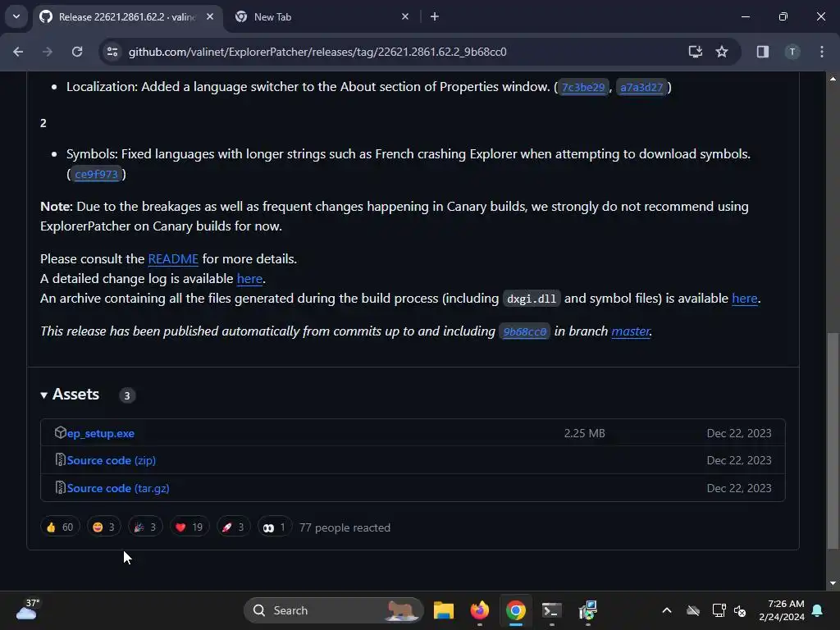The height and width of the screenshot is (630, 840).
Task: Open the installer app taskbar icon
Action: [x=587, y=610]
